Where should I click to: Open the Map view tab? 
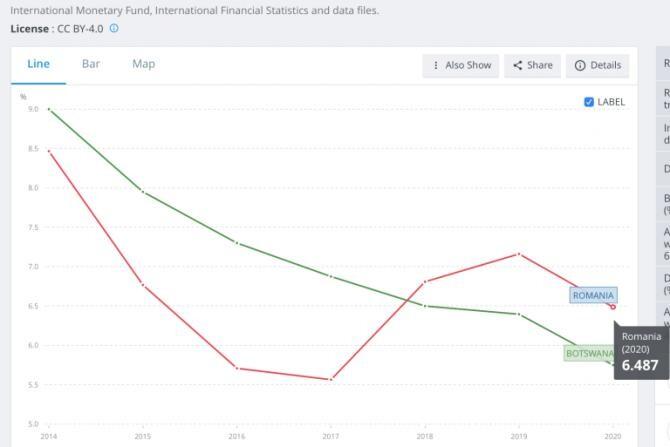coord(143,64)
